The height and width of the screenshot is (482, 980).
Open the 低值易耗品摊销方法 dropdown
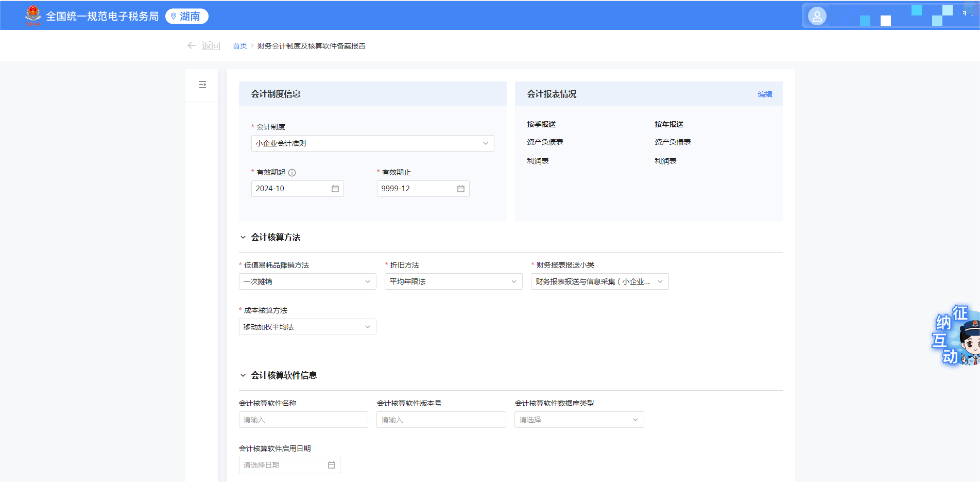coord(307,281)
